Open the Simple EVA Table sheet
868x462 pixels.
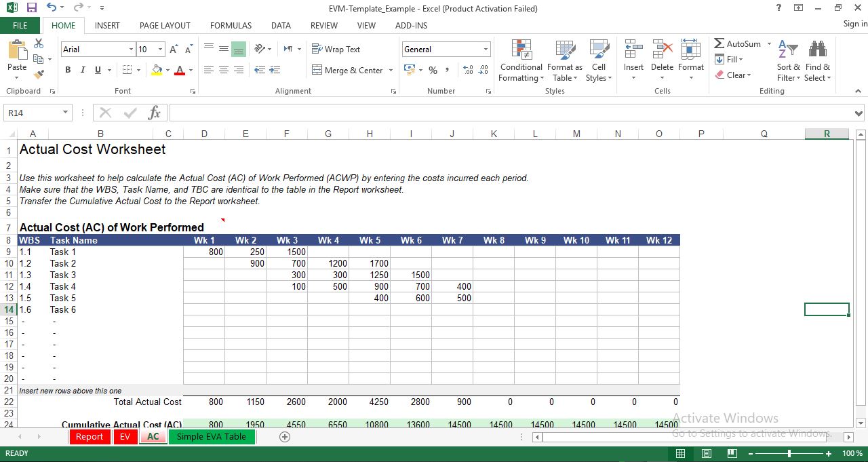212,437
